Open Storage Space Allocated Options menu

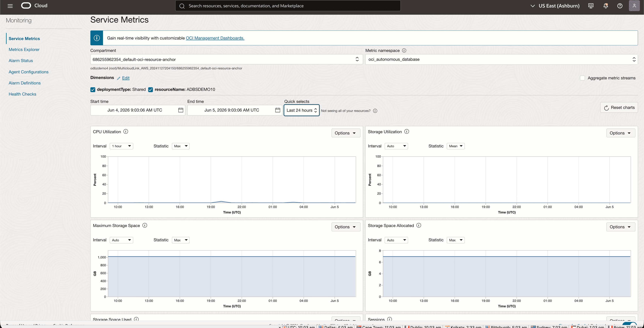coord(621,227)
